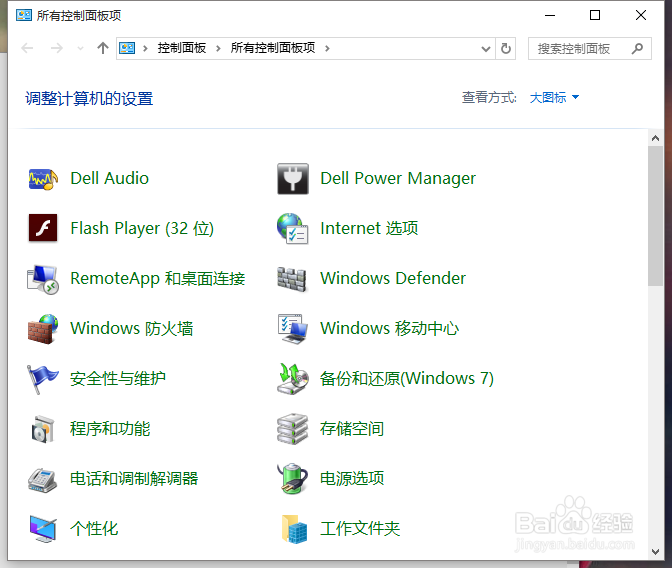Open the 电源选项 battery icon
The height and width of the screenshot is (568, 672).
(293, 478)
